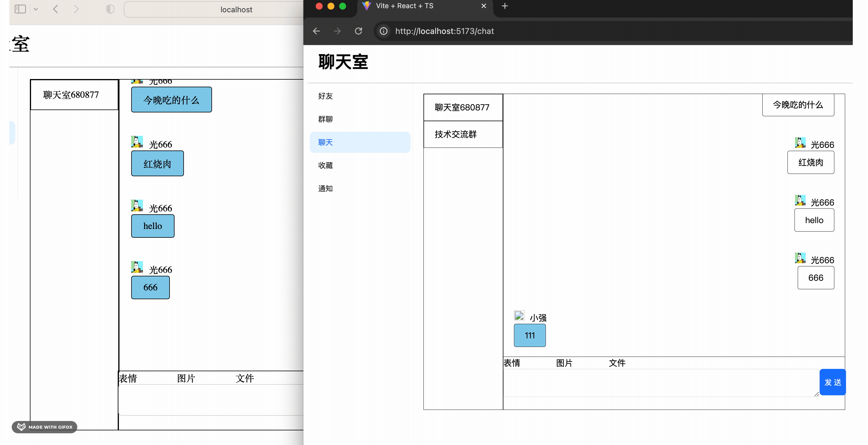Screen dimensions: 868x445
Task: Open new Chrome tab with plus icon
Action: tap(504, 6)
